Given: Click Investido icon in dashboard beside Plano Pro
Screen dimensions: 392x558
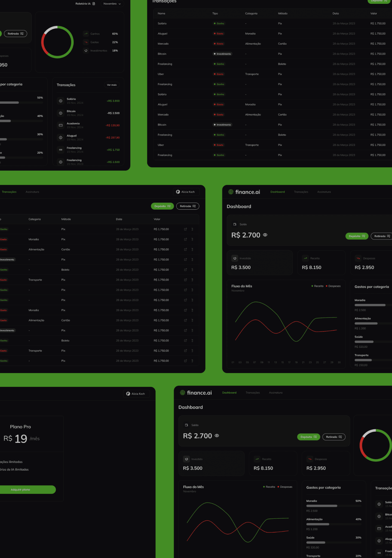Looking at the screenshot, I should click(x=186, y=459).
